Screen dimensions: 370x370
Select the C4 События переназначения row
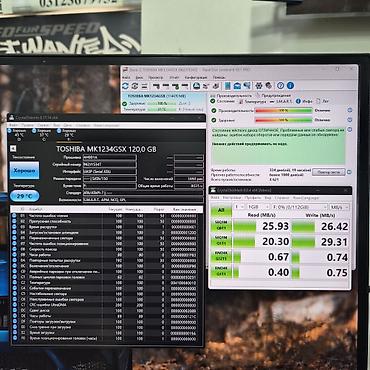click(107, 288)
